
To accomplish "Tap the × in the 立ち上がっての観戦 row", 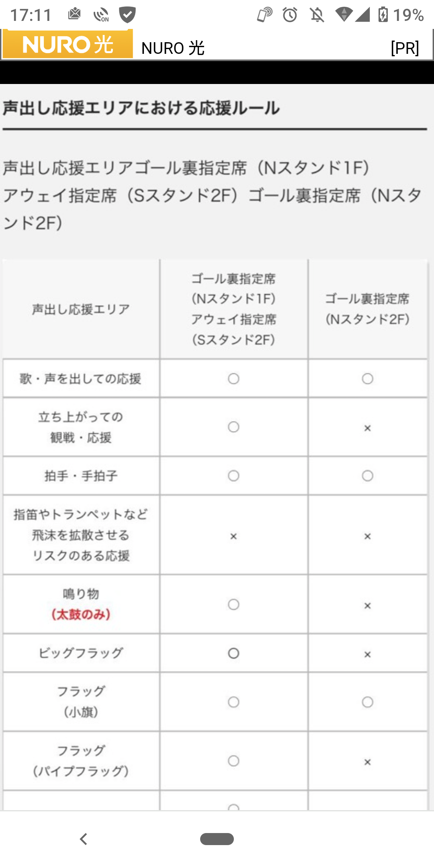I will pos(367,428).
